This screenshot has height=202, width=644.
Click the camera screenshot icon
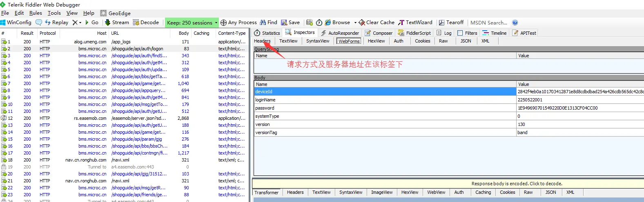(310, 22)
